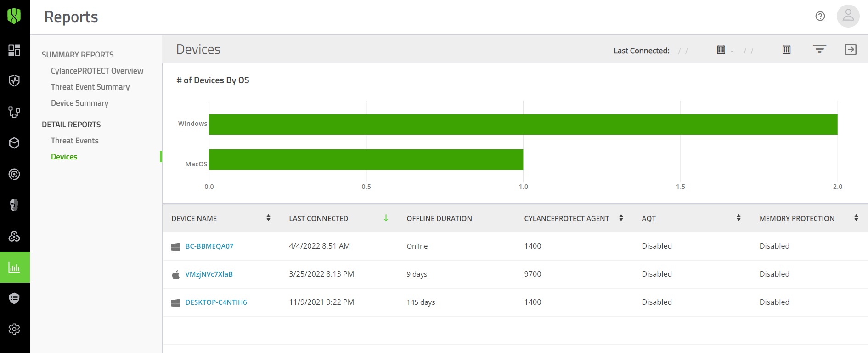Click the export report icon
The height and width of the screenshot is (353, 868).
[x=851, y=49]
